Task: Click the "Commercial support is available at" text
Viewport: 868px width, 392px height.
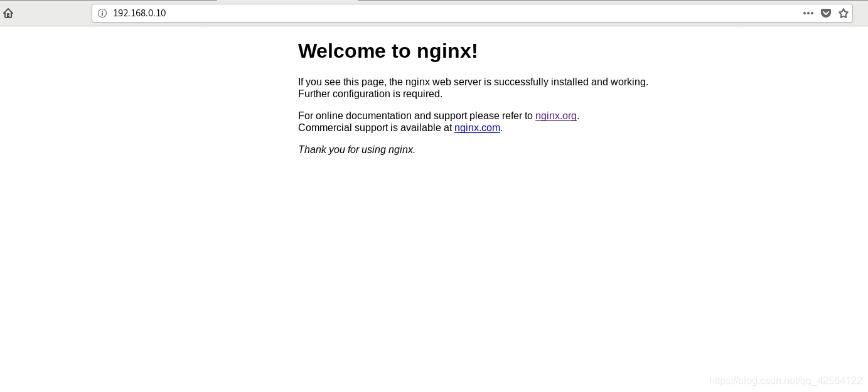Action: click(375, 128)
